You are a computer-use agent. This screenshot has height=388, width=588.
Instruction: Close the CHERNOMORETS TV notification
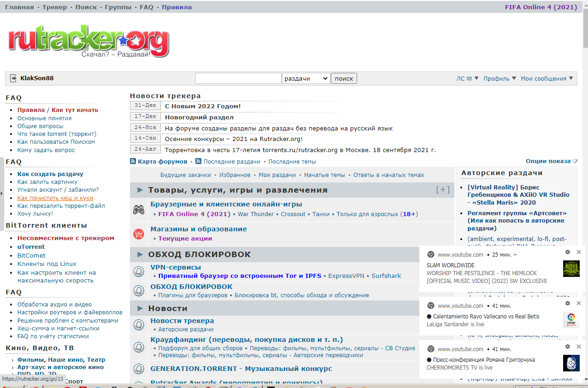(579, 347)
